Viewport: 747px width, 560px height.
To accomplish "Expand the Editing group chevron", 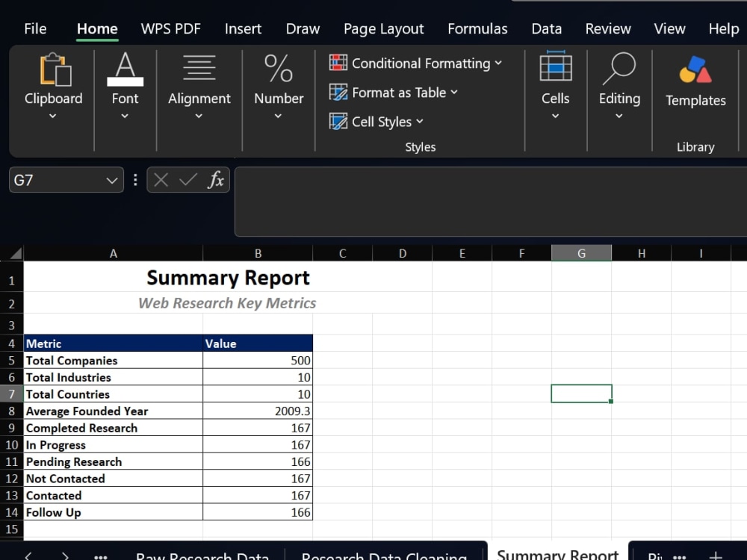I will point(619,116).
